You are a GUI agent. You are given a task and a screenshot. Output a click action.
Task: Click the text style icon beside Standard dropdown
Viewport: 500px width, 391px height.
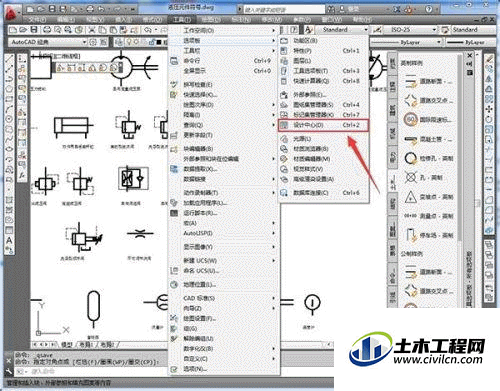click(x=309, y=30)
